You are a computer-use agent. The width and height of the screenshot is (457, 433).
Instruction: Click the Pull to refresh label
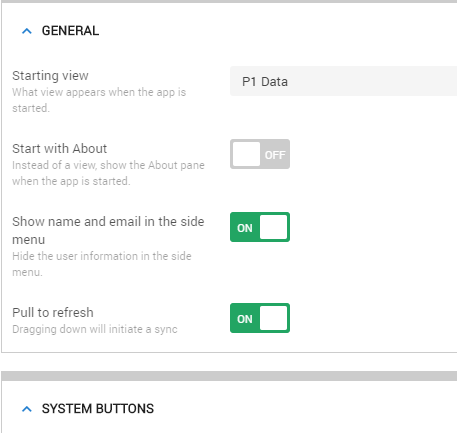pyautogui.click(x=53, y=313)
